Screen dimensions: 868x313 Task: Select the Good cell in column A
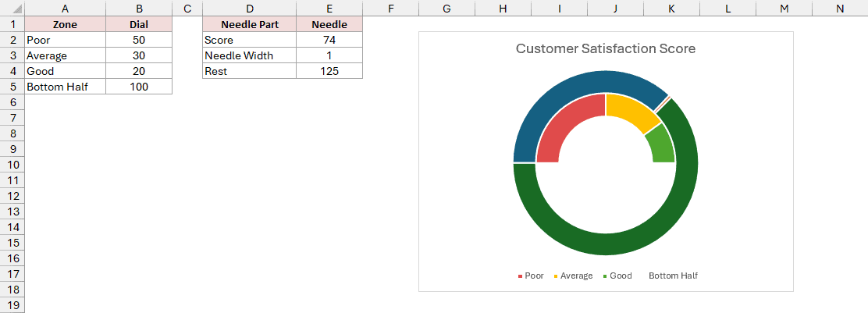coord(66,71)
